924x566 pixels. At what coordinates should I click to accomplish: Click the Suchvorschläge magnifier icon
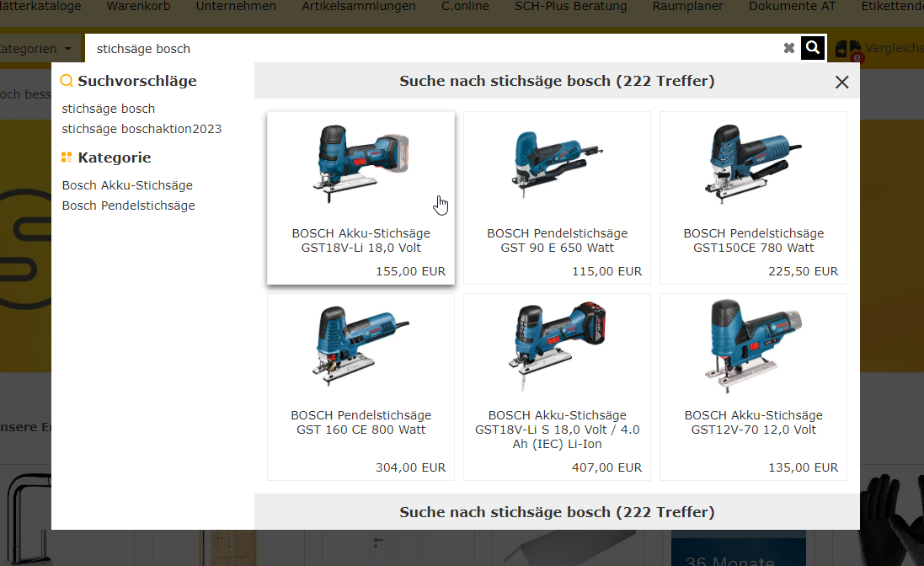point(67,81)
